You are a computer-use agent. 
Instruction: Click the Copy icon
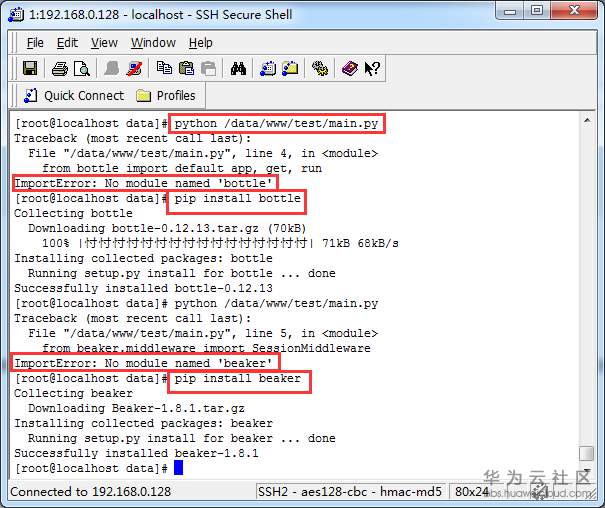click(164, 68)
